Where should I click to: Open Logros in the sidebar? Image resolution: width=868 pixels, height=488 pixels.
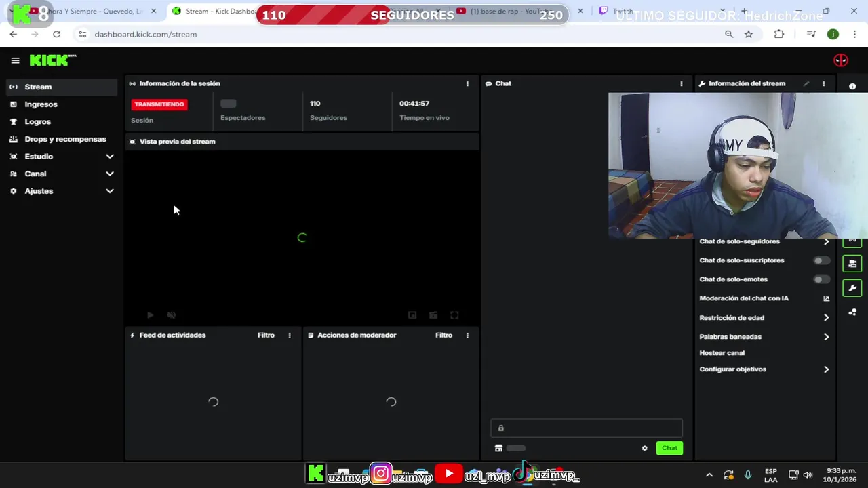point(62,122)
